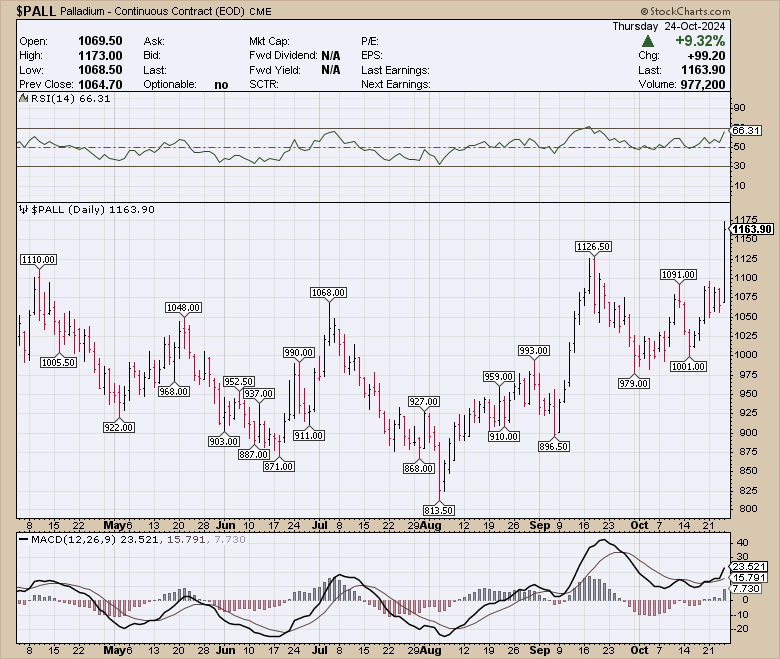Click the 922.00 trough annotation
The height and width of the screenshot is (659, 780).
coord(118,427)
